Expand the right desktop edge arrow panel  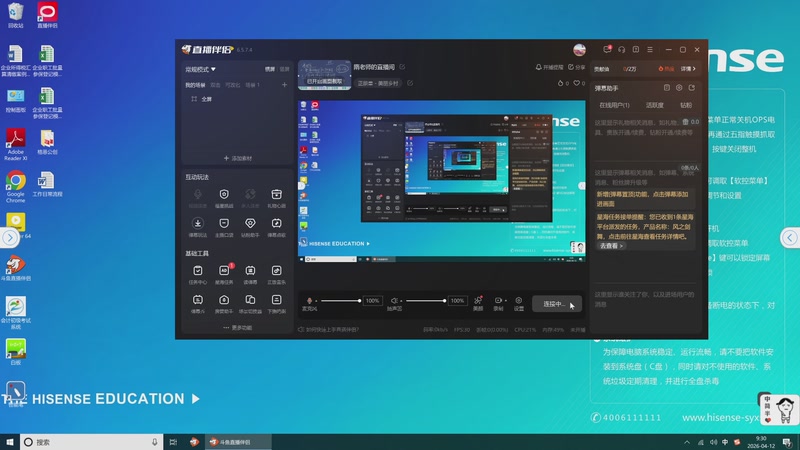[x=790, y=237]
